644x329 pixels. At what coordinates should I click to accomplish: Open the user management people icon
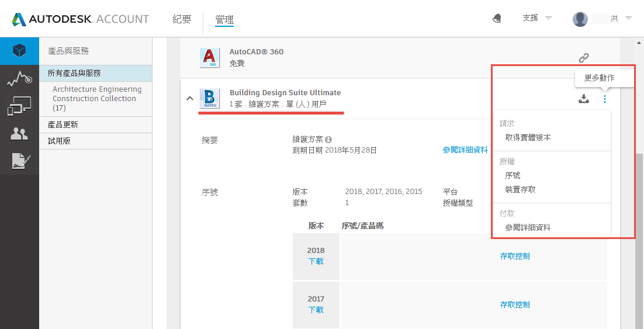click(19, 133)
